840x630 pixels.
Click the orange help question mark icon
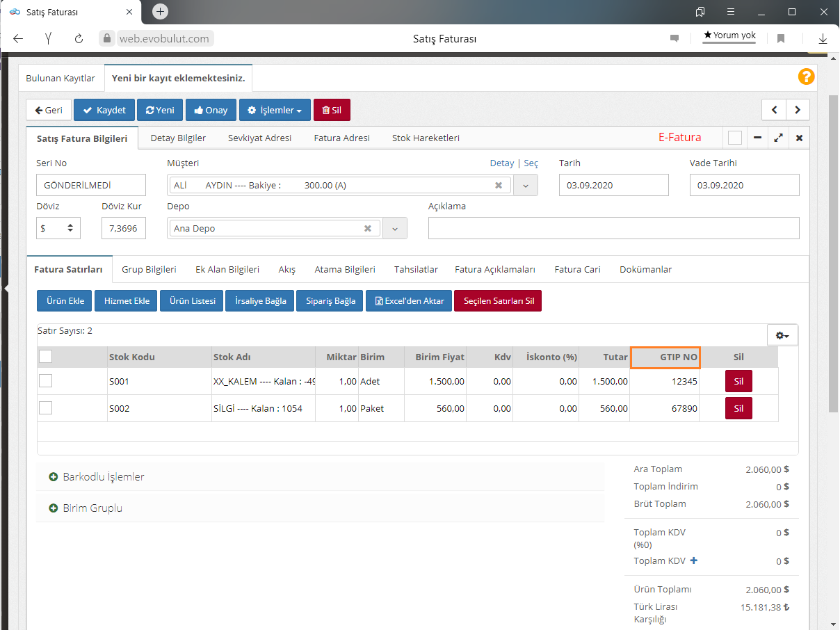tap(806, 76)
